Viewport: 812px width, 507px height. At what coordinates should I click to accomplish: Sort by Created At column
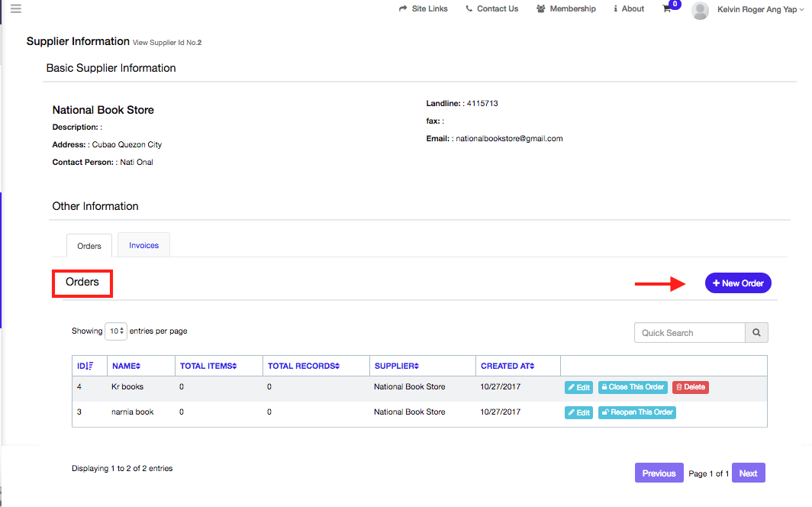tap(507, 366)
